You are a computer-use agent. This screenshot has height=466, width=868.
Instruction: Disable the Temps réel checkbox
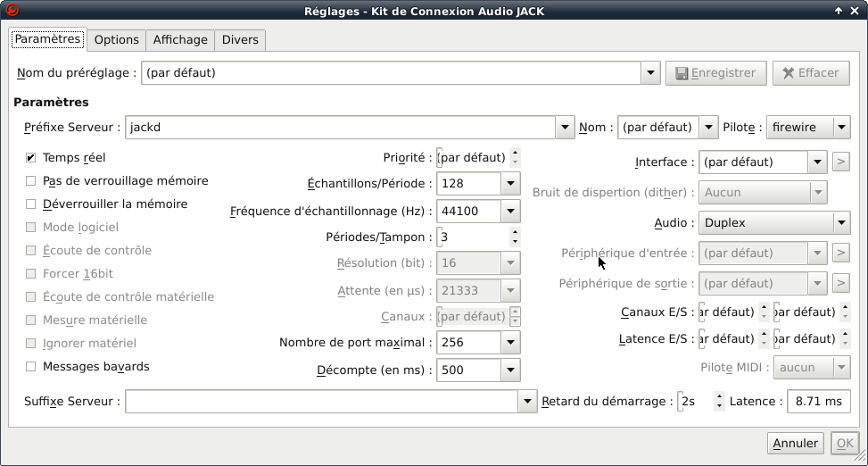click(x=31, y=158)
